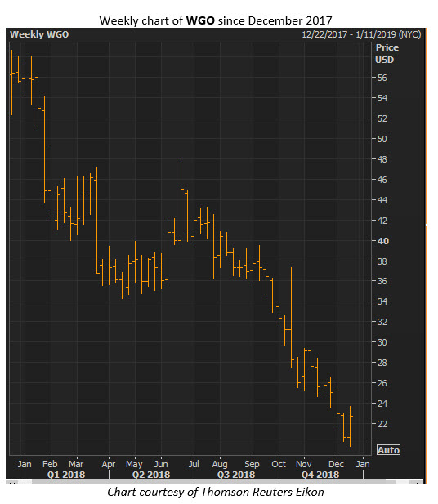The width and height of the screenshot is (438, 504).
Task: Click the Nov month label
Action: (x=304, y=464)
